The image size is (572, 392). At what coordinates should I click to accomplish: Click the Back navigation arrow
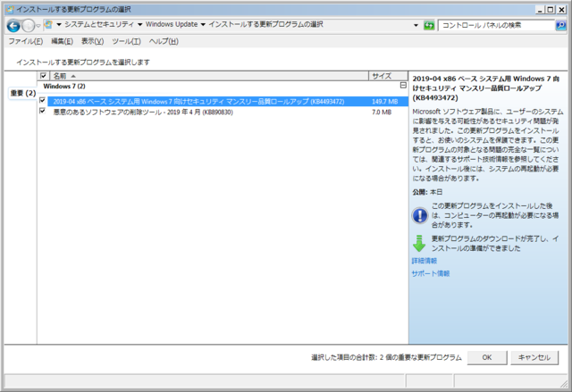13,26
